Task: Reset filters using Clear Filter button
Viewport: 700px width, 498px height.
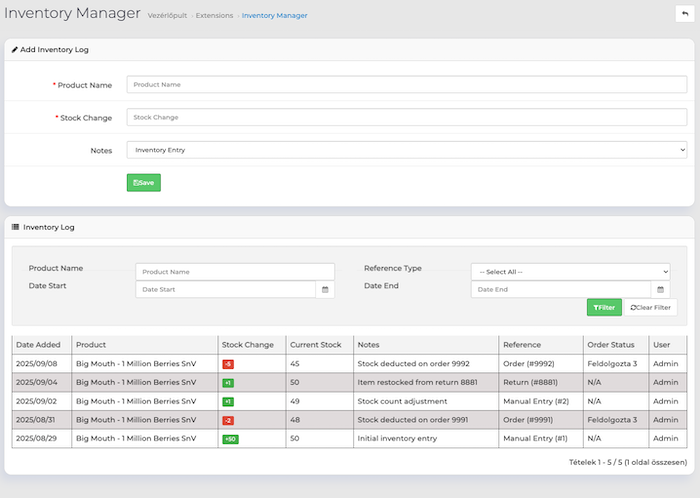Action: (x=650, y=307)
